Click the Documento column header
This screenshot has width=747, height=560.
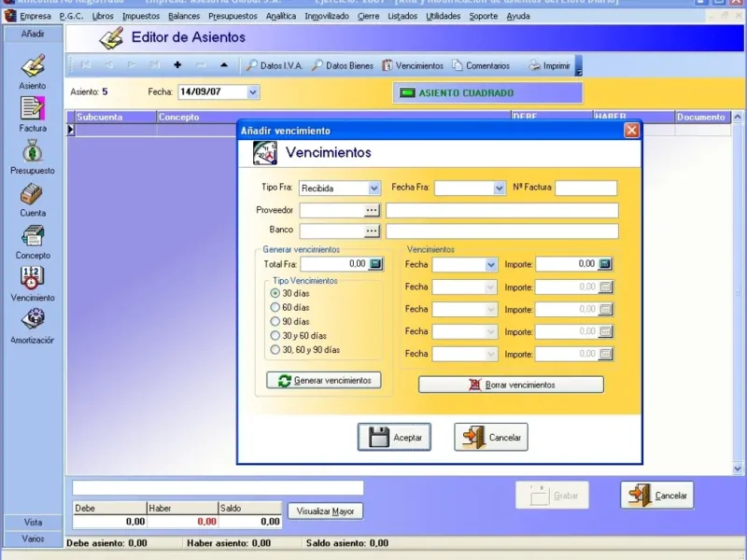click(702, 118)
